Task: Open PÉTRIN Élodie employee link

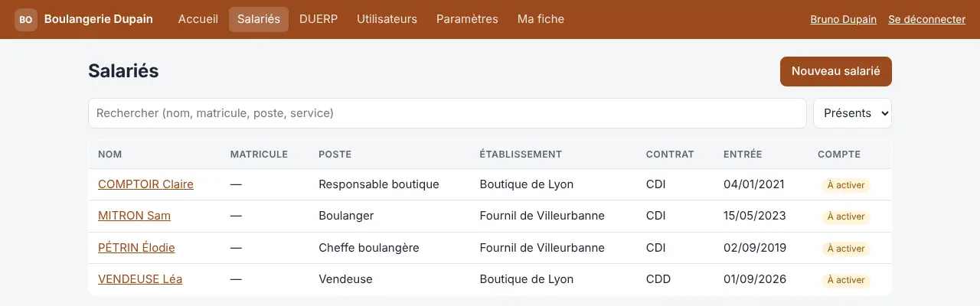Action: pos(136,248)
